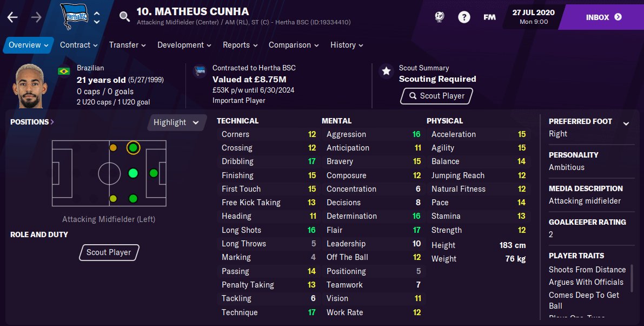Click the Brazilian flag icon

pyautogui.click(x=64, y=71)
